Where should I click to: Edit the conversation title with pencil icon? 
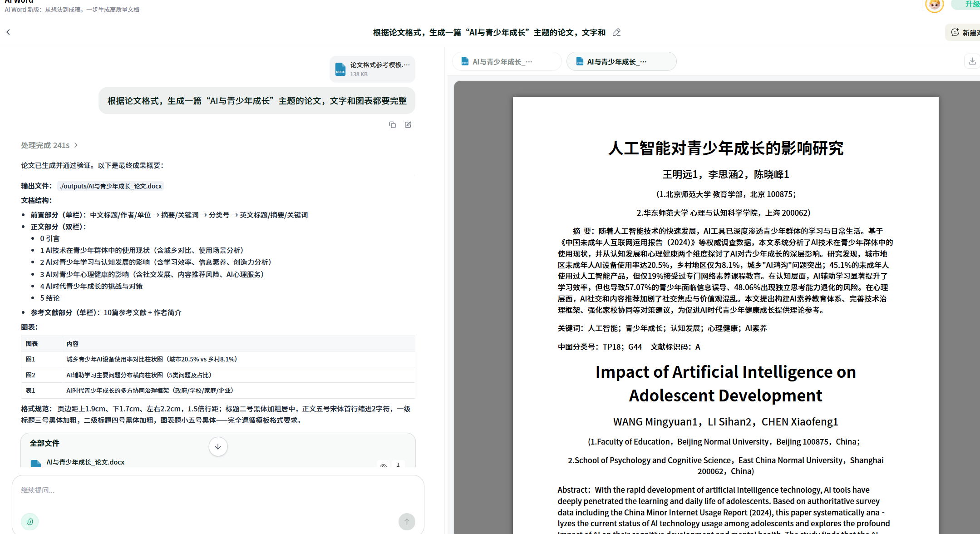(616, 32)
